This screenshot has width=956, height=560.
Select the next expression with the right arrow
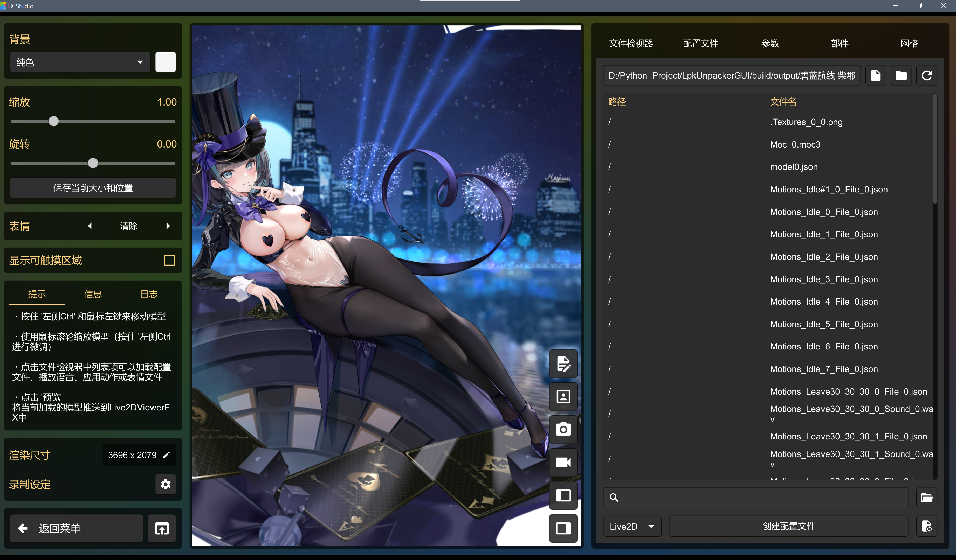(x=168, y=226)
